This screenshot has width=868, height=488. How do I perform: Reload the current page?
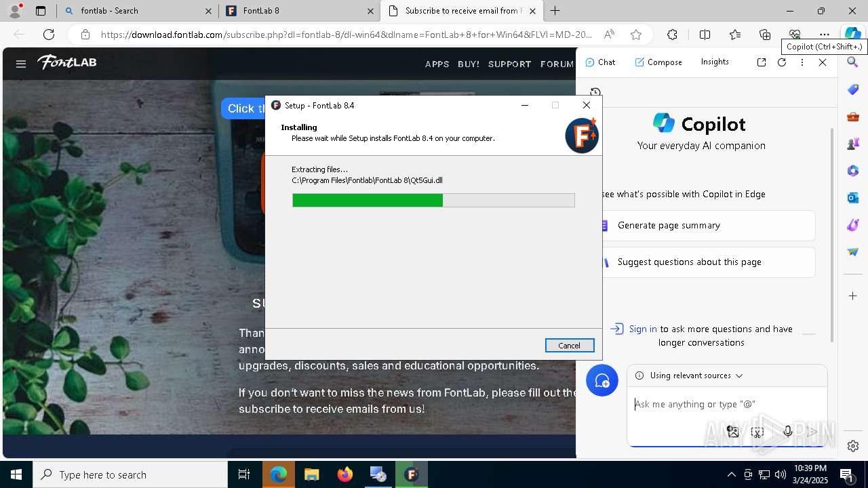[x=49, y=35]
